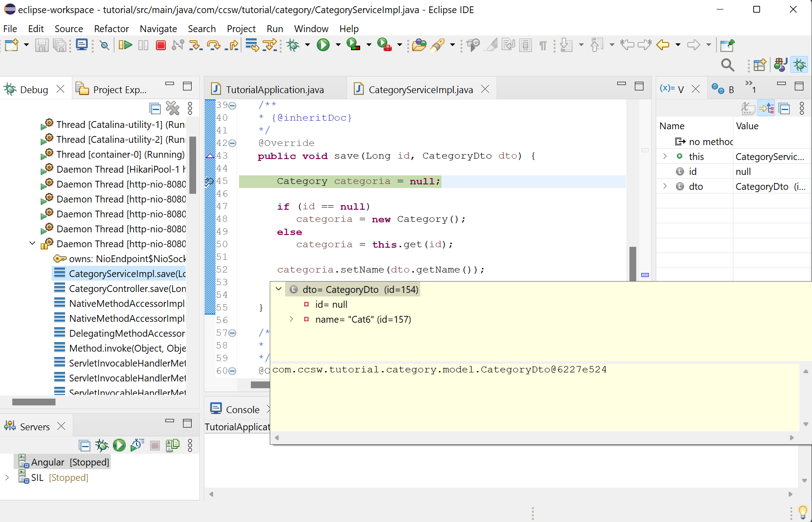Click the Step Into icon

[x=195, y=45]
